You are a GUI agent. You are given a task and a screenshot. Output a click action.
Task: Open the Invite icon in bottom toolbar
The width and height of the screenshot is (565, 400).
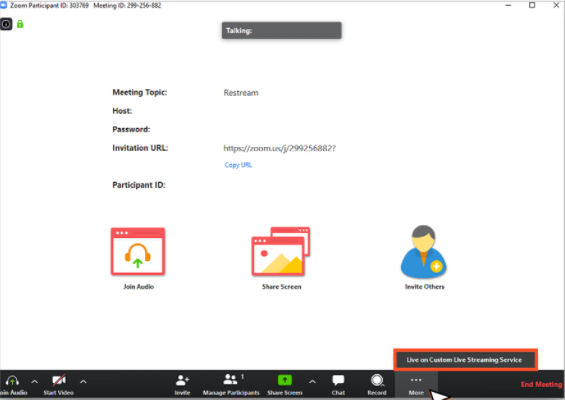tap(182, 380)
